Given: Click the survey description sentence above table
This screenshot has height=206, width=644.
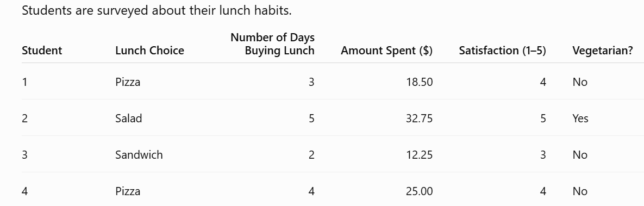Looking at the screenshot, I should (x=157, y=10).
